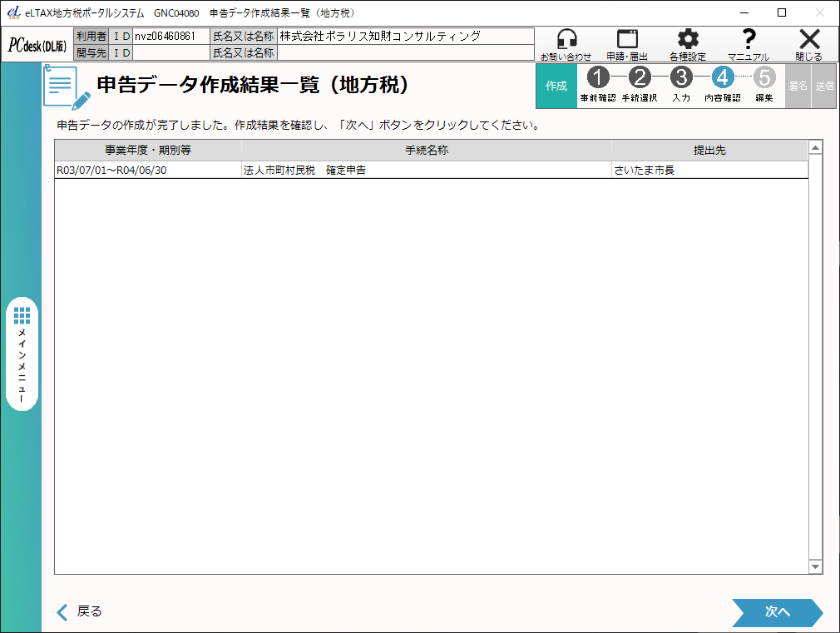Open the メインメニュー side grid button
The image size is (840, 633).
(x=22, y=354)
